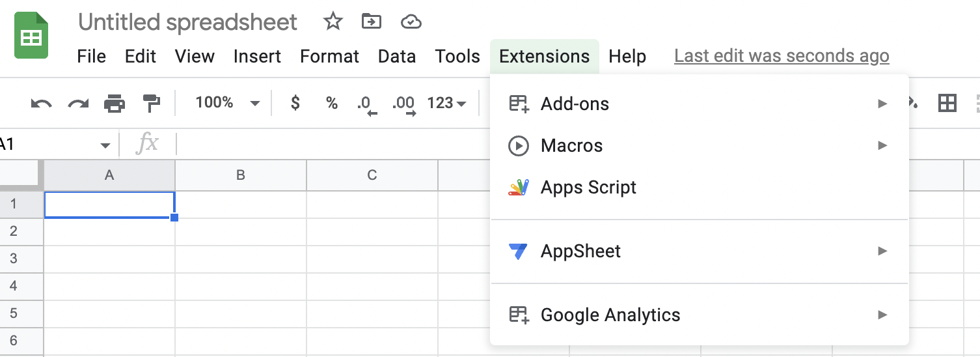The image size is (980, 357).
Task: Open the View menu
Action: [x=195, y=57]
